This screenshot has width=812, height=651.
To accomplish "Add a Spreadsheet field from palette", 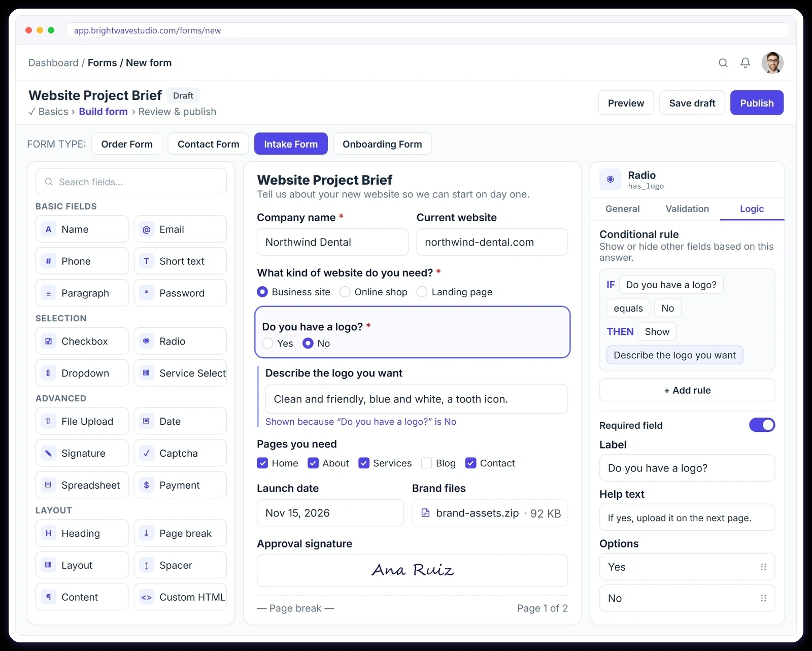I will 82,485.
